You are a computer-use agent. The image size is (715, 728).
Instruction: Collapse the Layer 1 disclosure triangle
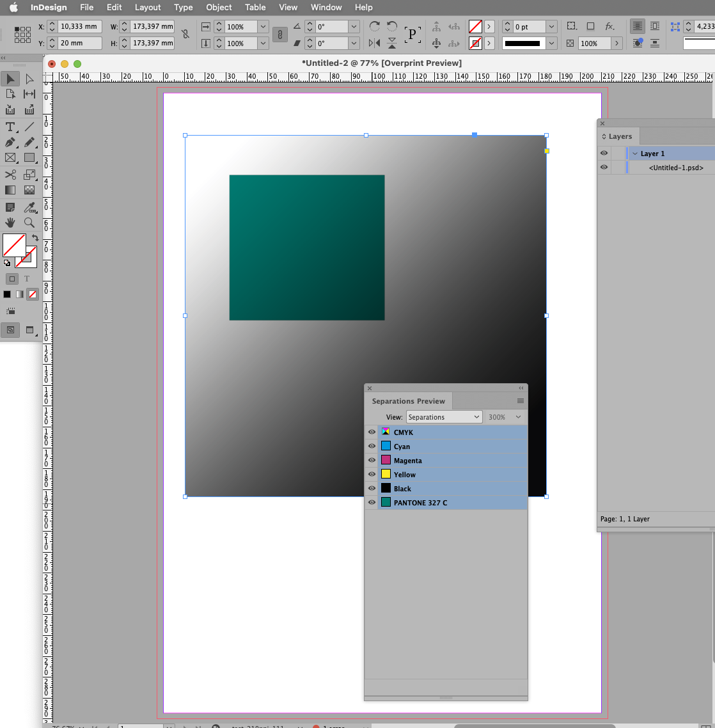tap(635, 154)
